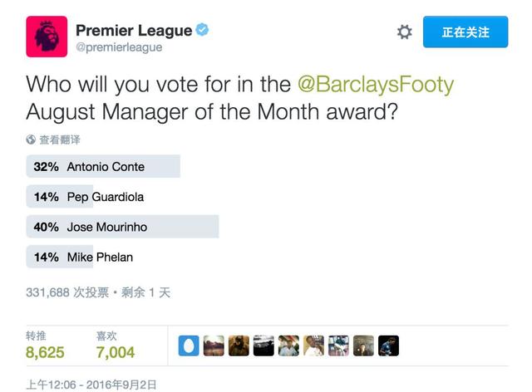The image size is (532, 392).
Task: Select the Mike Phelan poll option
Action: pyautogui.click(x=80, y=257)
